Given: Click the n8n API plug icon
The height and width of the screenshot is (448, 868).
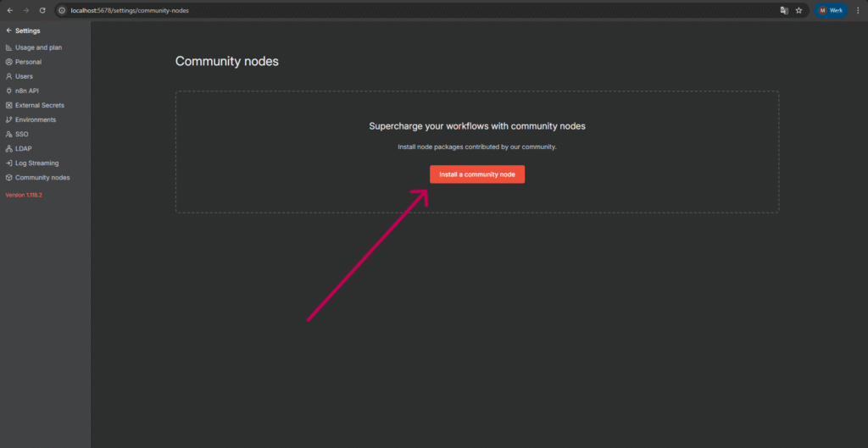Looking at the screenshot, I should (x=8, y=91).
